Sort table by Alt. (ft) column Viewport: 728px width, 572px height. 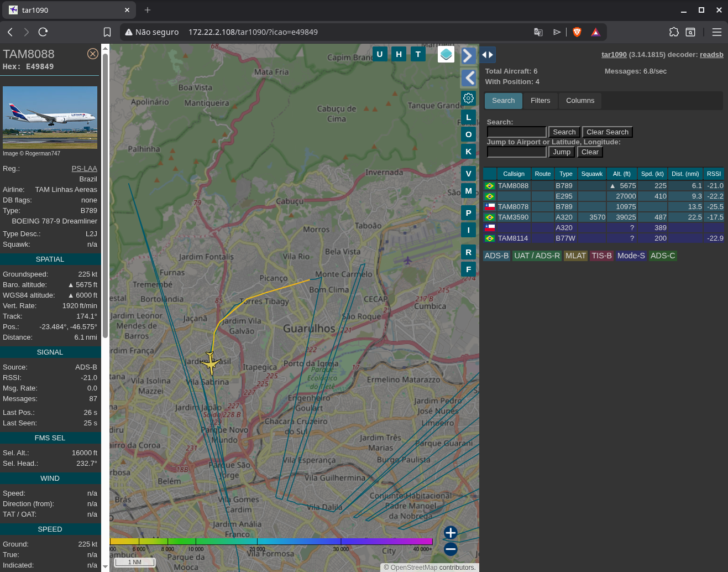(x=621, y=174)
